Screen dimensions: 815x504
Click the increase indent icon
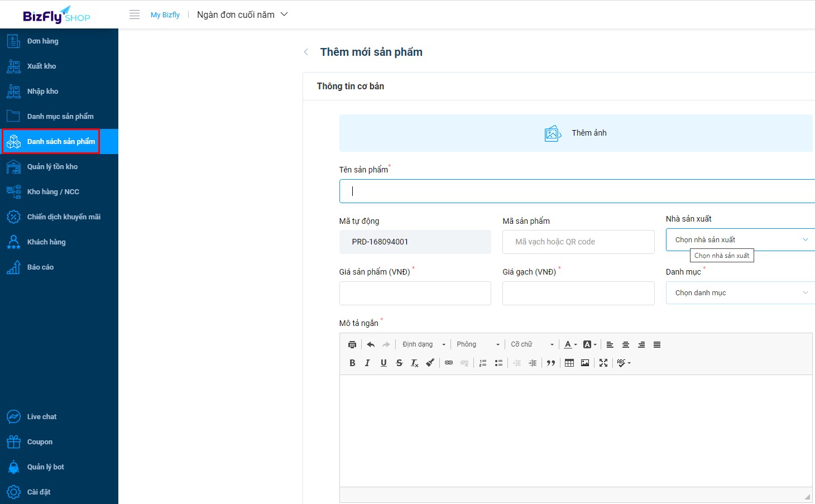pos(533,363)
